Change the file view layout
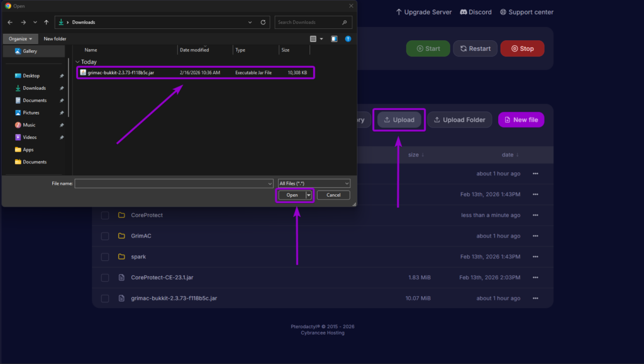Screen dimensions: 644x364 [x=313, y=38]
